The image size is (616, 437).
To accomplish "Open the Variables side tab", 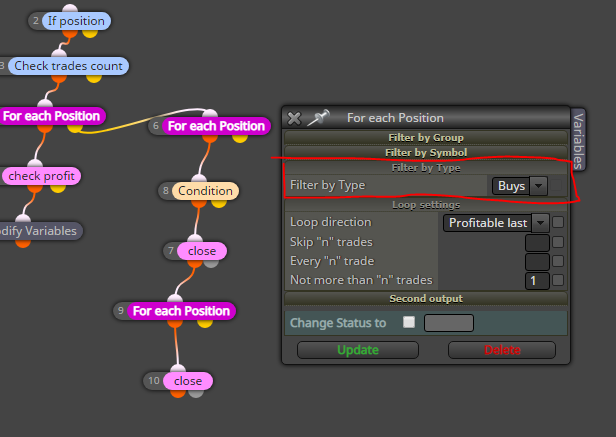I will click(x=578, y=140).
